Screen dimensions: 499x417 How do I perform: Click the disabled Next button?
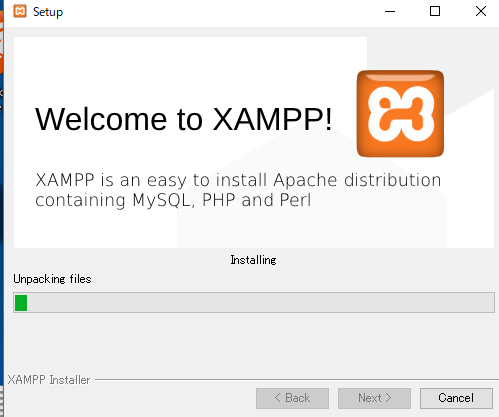[374, 398]
